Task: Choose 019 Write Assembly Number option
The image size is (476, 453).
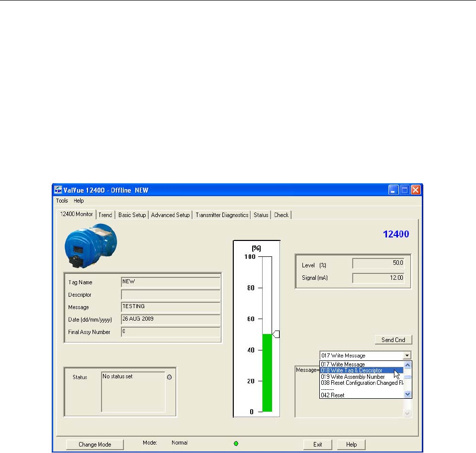Action: click(x=362, y=376)
